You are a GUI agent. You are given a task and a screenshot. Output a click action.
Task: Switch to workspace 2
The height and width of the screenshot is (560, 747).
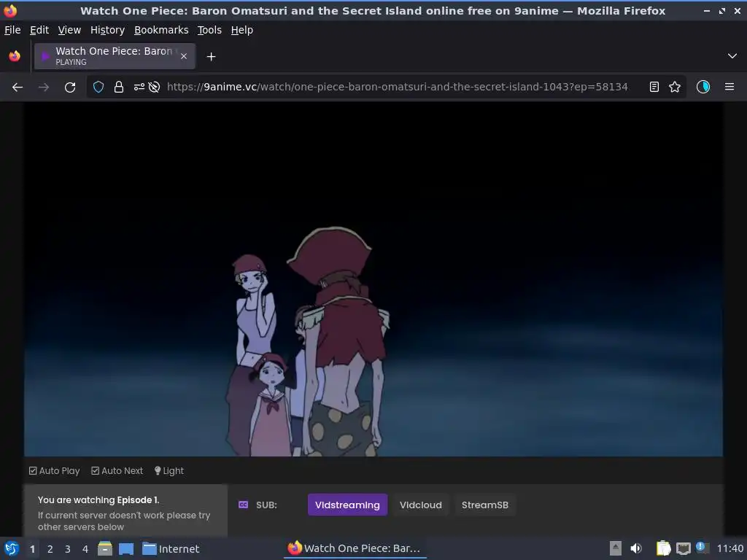(50, 549)
